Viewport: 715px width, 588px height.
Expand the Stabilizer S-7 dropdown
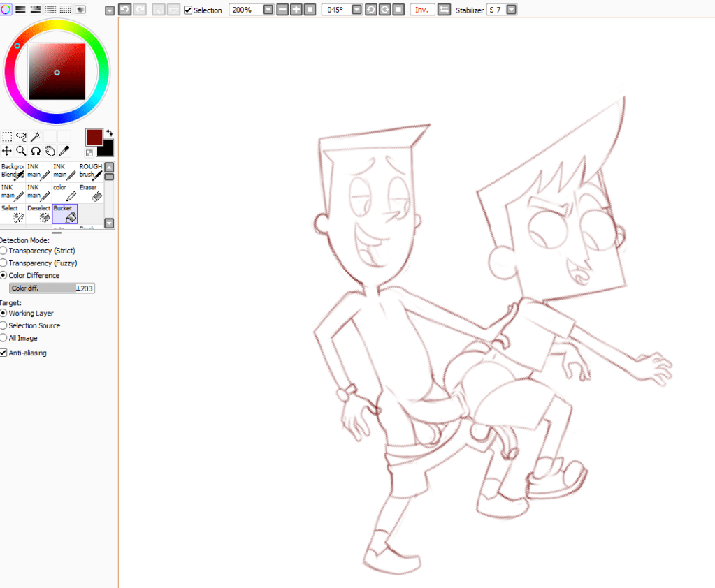click(x=512, y=10)
